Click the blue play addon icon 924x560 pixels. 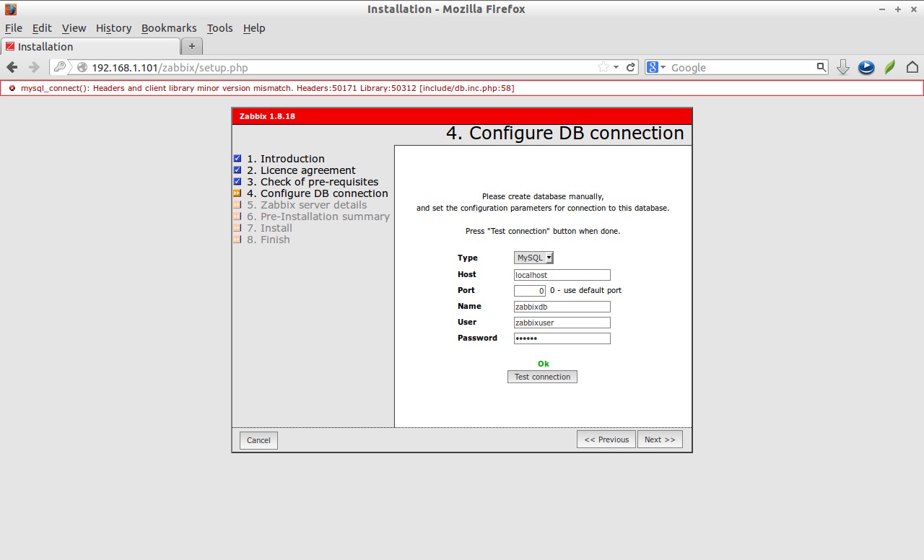coord(866,67)
